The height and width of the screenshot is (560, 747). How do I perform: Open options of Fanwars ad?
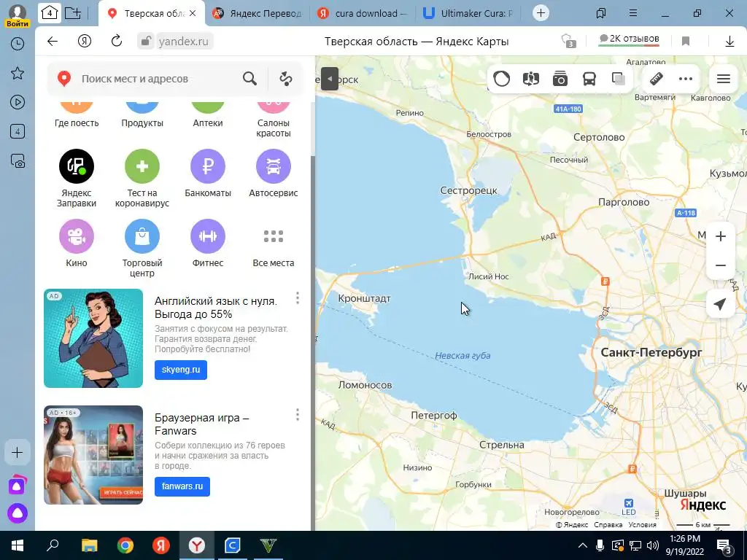298,415
